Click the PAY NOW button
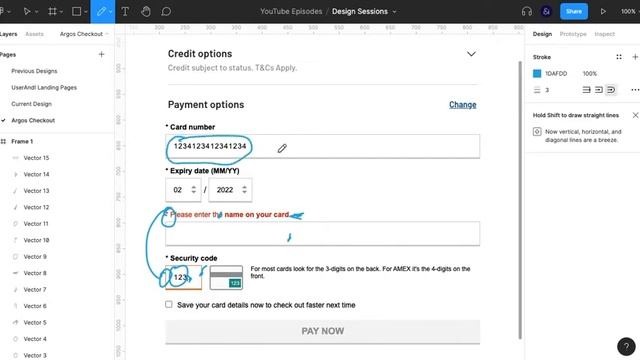Screen dimensions: 640x360 click(322, 331)
